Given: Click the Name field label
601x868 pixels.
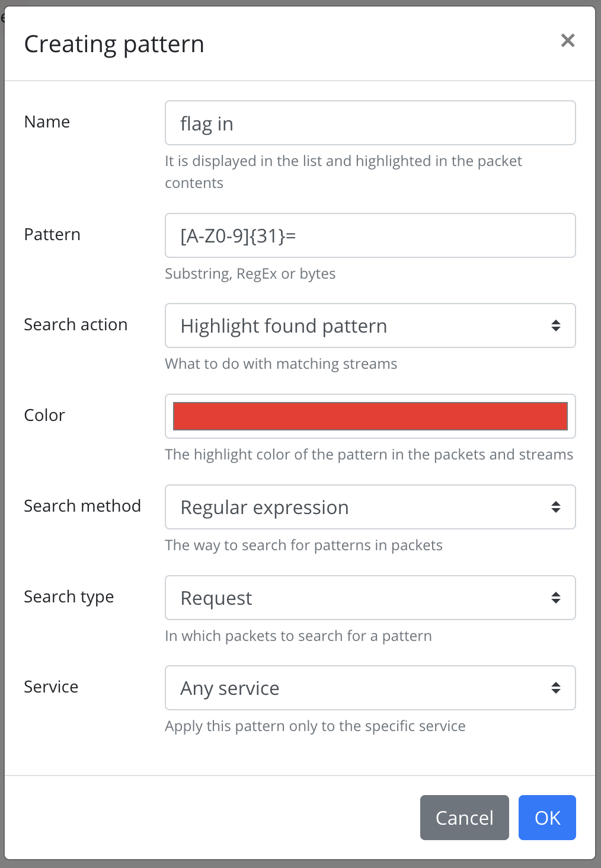Looking at the screenshot, I should pyautogui.click(x=47, y=122).
